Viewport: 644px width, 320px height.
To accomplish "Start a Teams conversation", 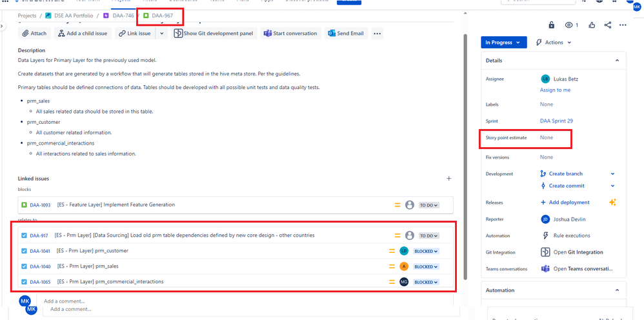I will tap(291, 34).
